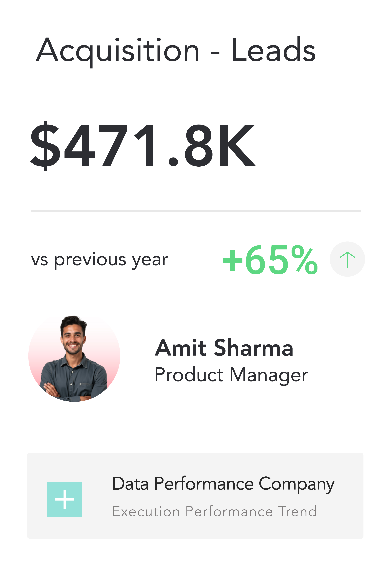This screenshot has height=578, width=392.
Task: Click the dollar sign of the metric
Action: 45,146
